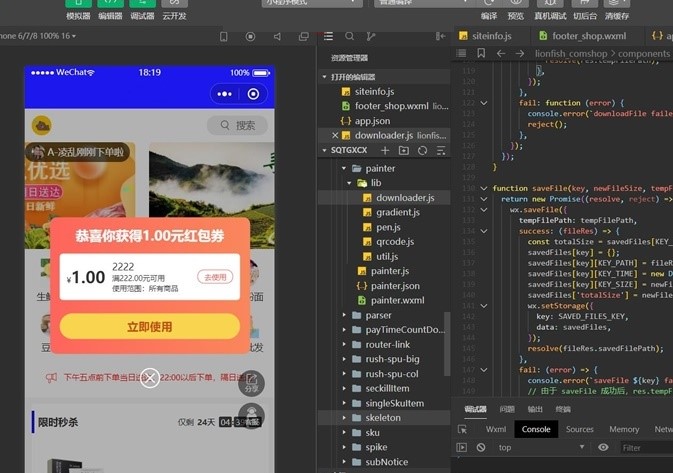This screenshot has height=473, width=673.
Task: Clear console with the ban icon
Action: pyautogui.click(x=481, y=447)
